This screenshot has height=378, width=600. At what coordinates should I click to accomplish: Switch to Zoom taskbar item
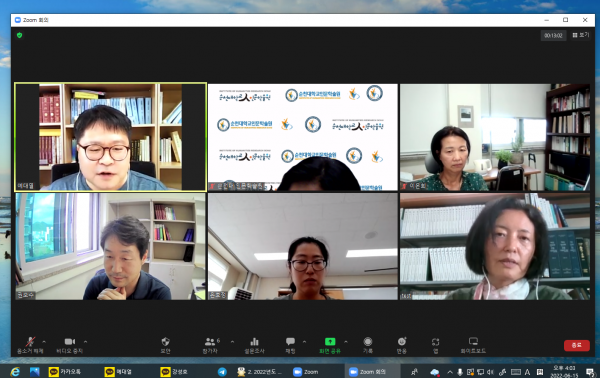tap(306, 371)
